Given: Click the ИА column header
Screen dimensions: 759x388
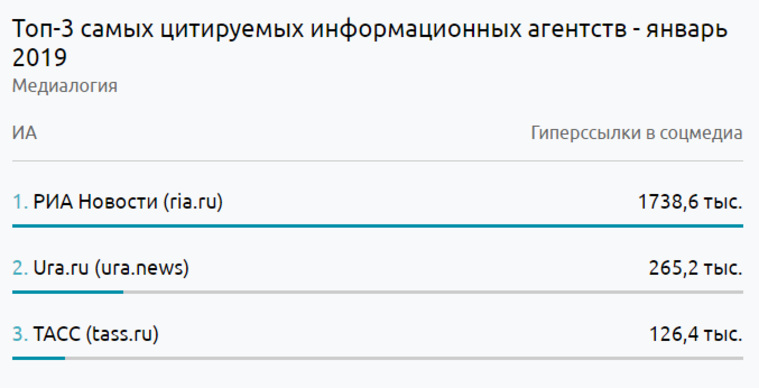Looking at the screenshot, I should (24, 133).
